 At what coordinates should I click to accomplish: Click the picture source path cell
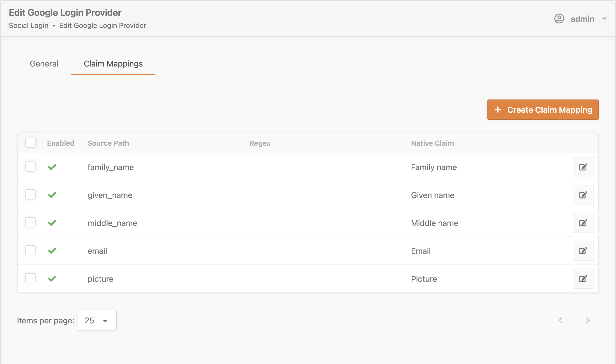pos(100,279)
